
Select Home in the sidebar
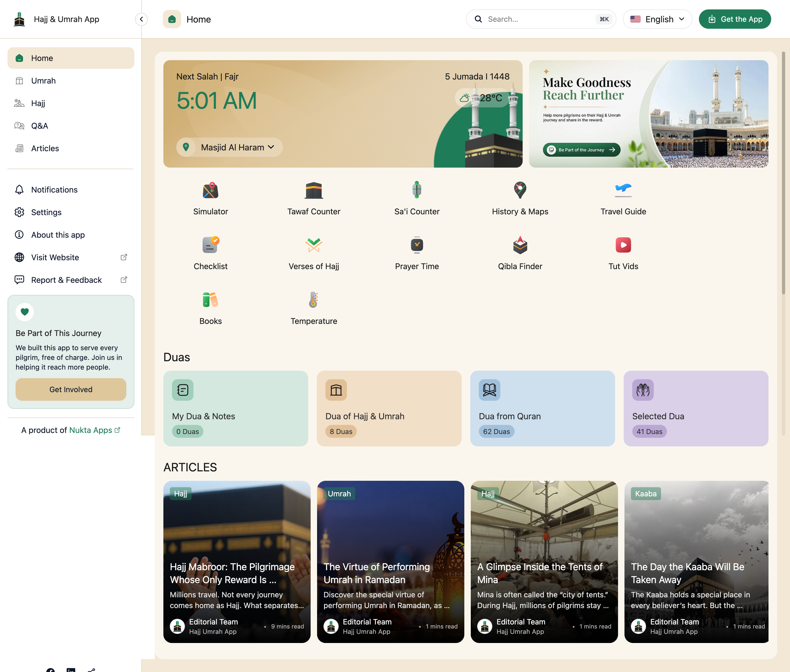click(x=71, y=58)
